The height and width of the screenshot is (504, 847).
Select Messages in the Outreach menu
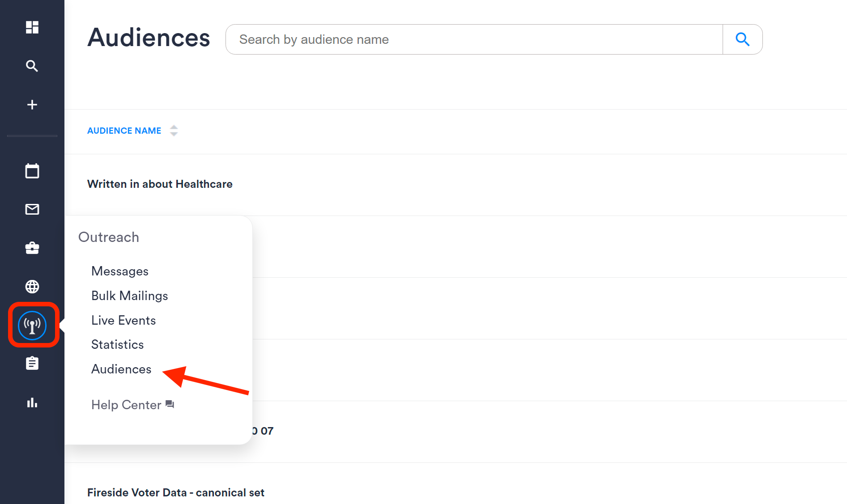coord(120,271)
